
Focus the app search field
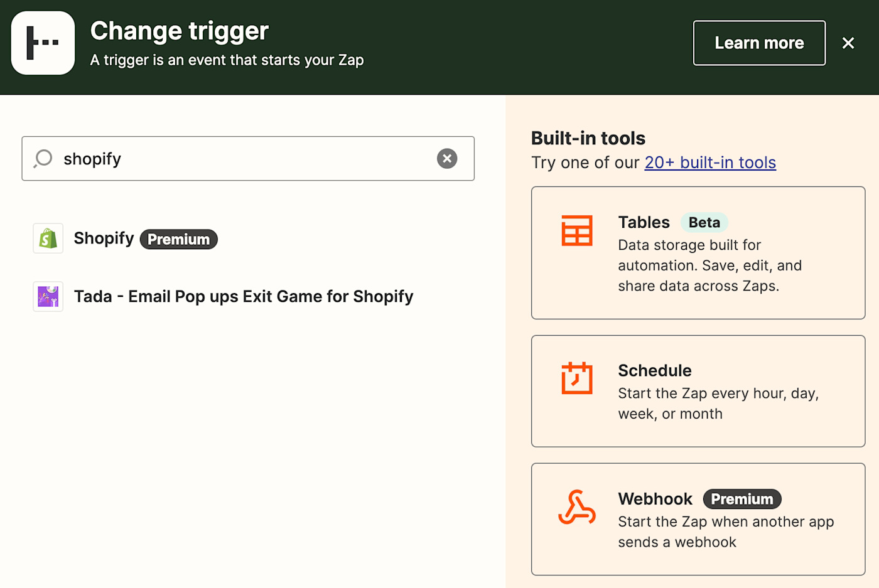point(248,159)
